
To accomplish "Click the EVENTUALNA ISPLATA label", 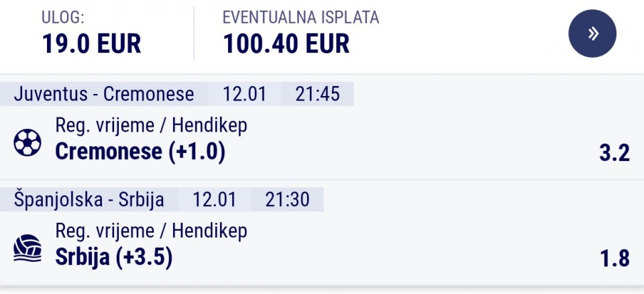I will (301, 17).
